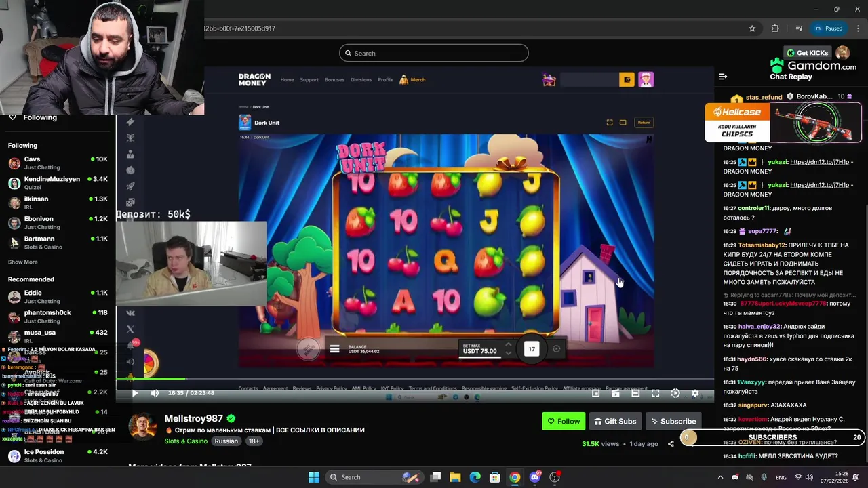
Task: Open video player settings gear
Action: click(695, 393)
